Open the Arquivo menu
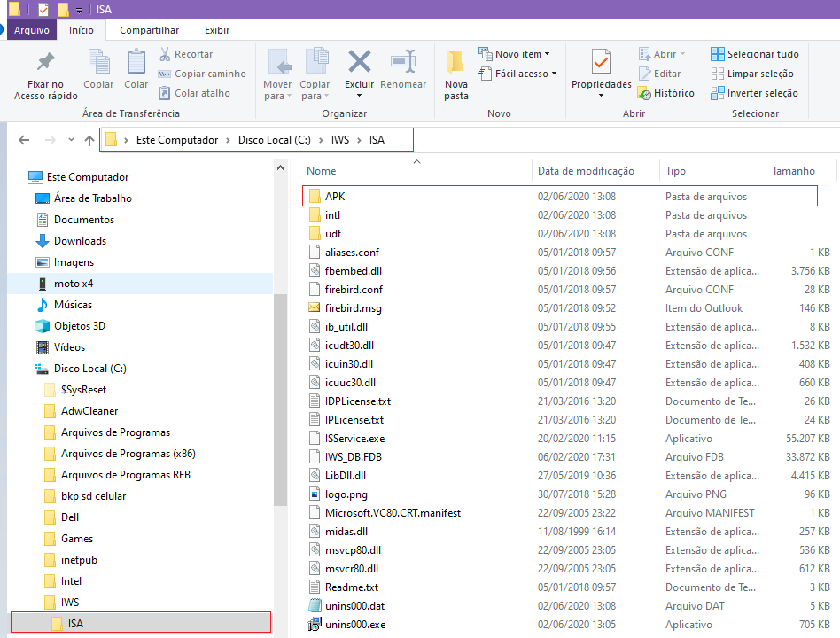840x638 pixels. (x=32, y=30)
